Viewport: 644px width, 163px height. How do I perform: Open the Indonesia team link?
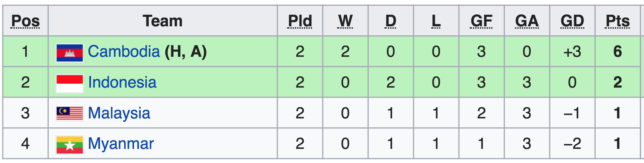tap(122, 82)
